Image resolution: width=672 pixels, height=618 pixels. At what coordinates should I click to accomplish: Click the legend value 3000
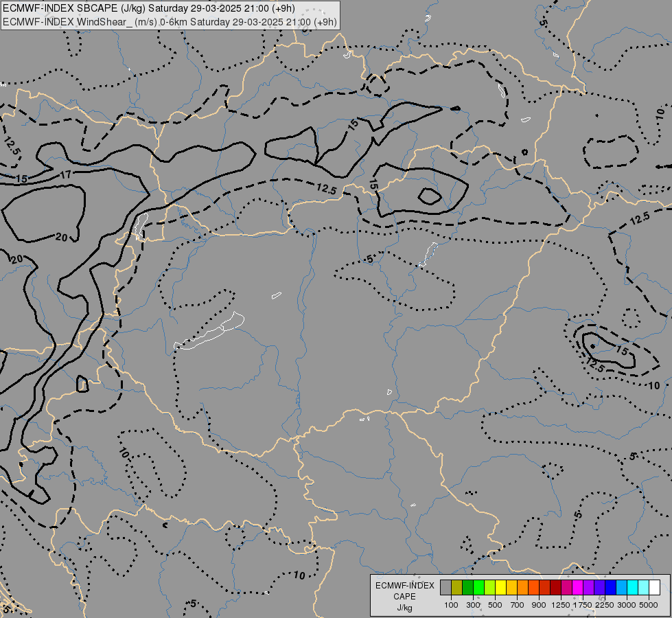coord(627,605)
